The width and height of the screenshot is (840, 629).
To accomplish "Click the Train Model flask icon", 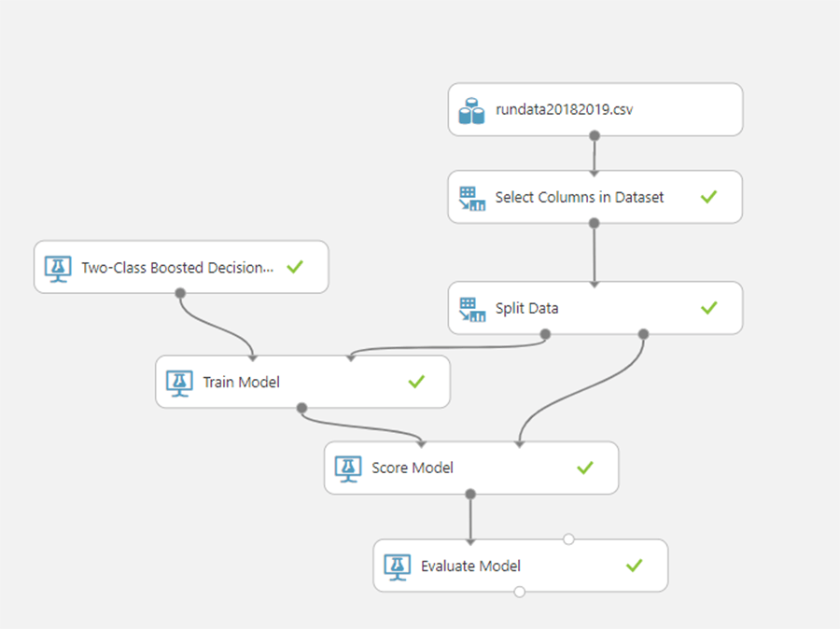I will [x=179, y=383].
